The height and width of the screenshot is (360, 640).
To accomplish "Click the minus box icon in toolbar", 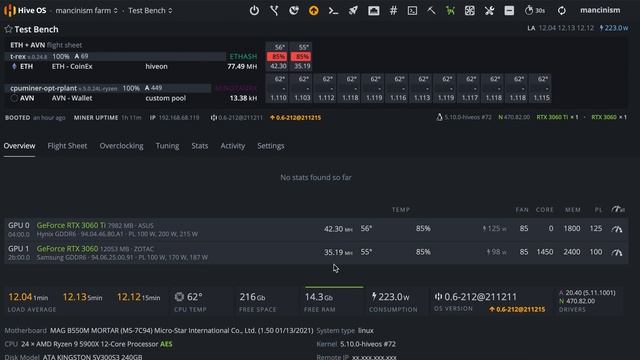I will pos(509,11).
